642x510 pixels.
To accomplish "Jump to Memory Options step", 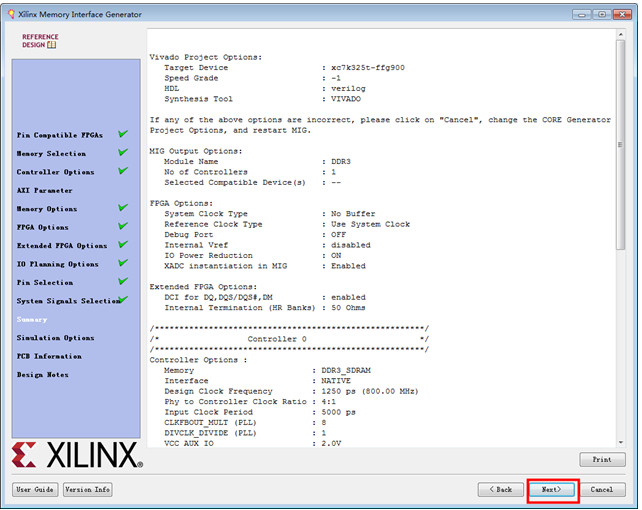I will point(47,209).
